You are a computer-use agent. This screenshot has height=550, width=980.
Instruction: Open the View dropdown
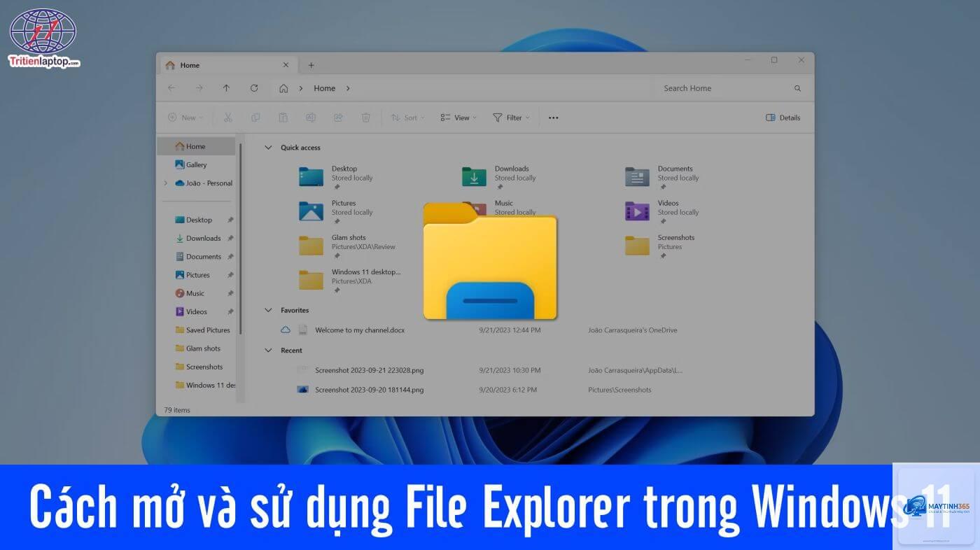[458, 118]
